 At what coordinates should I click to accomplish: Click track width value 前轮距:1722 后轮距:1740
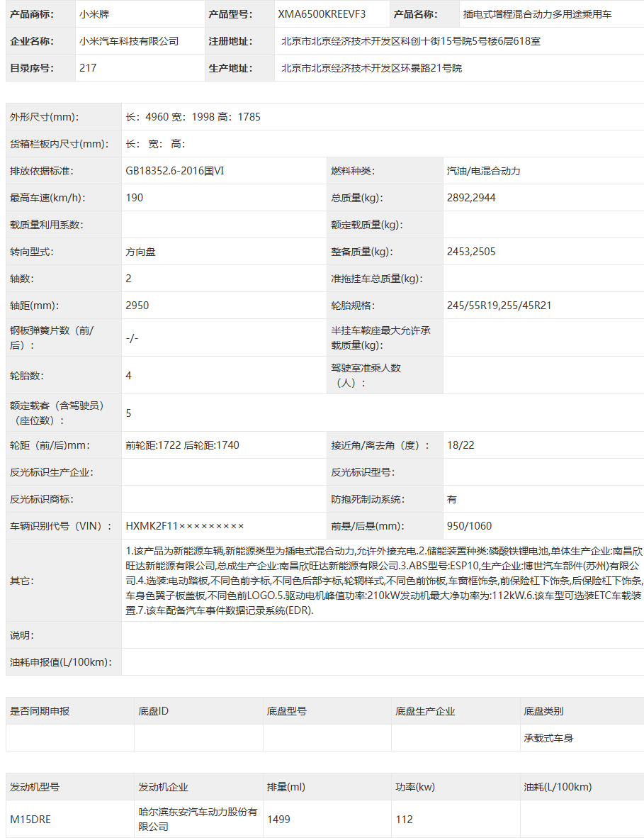click(182, 445)
